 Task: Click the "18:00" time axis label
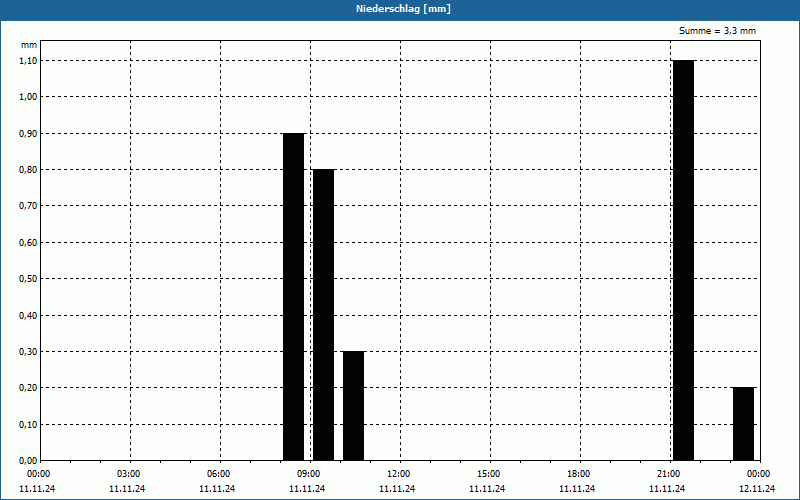click(579, 474)
